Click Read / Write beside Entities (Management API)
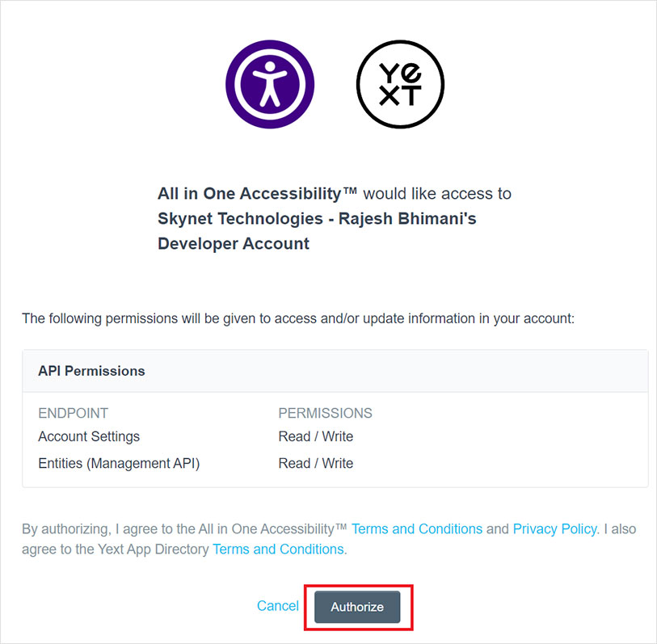This screenshot has height=644, width=657. (x=315, y=463)
